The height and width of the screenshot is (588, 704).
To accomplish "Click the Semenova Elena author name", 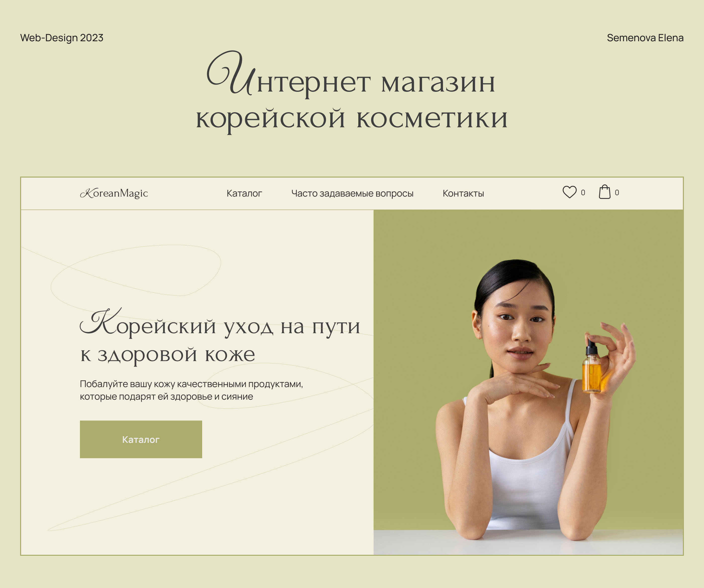I will pos(645,38).
